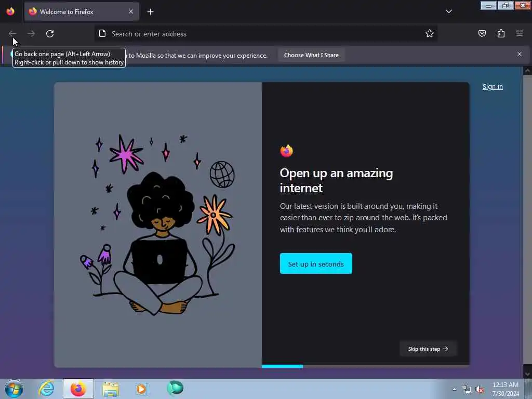Click Choose What I Share button
Viewport: 532px width, 399px height.
tap(311, 55)
